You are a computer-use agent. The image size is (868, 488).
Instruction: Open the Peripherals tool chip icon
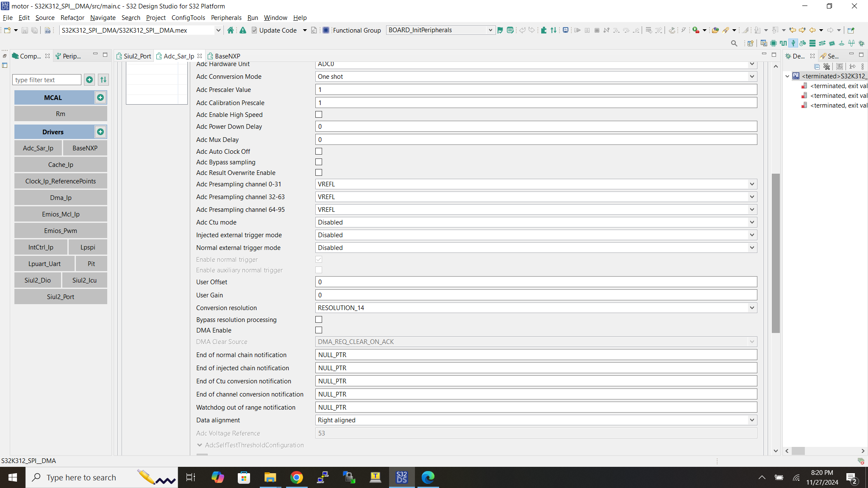(773, 43)
